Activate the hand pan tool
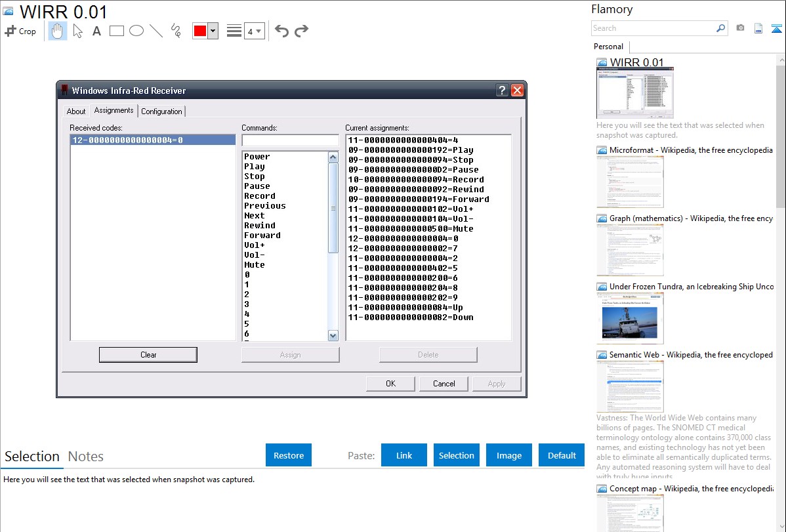This screenshot has height=532, width=786. click(x=58, y=31)
